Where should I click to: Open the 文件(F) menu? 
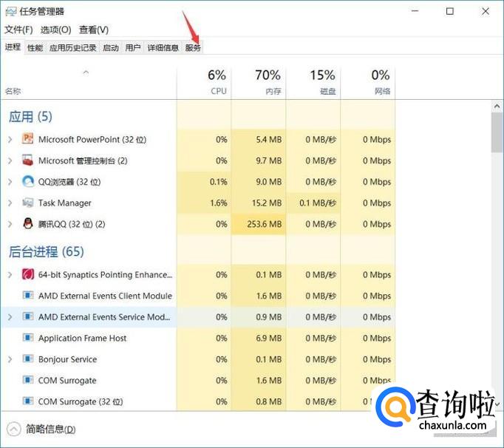(18, 30)
